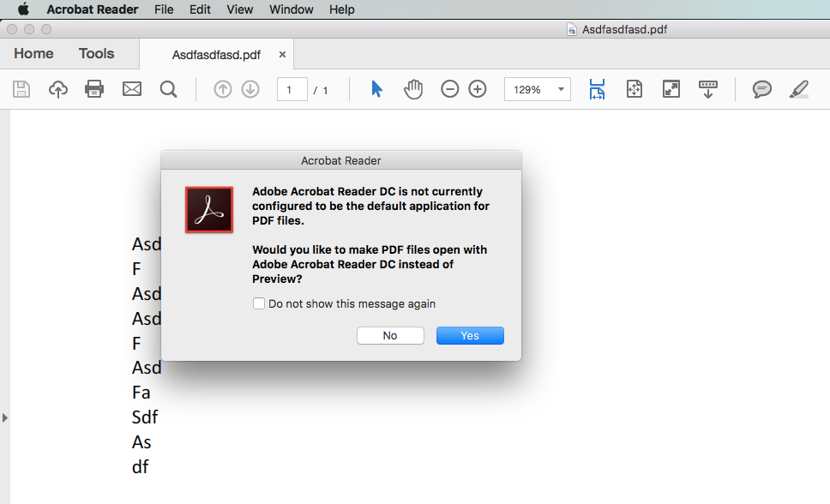The image size is (830, 504).
Task: Open the search magnifier tool
Action: [x=168, y=89]
